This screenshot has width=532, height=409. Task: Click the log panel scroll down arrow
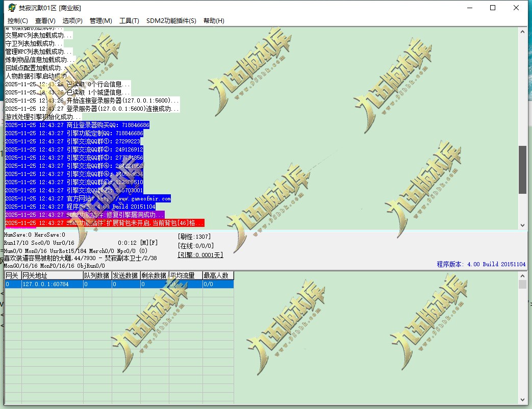pos(522,225)
